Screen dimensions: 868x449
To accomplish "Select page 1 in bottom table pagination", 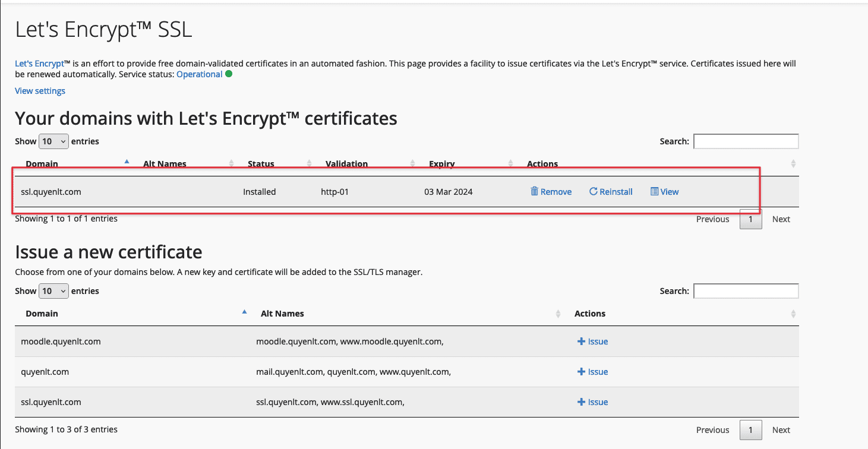I will pos(750,430).
